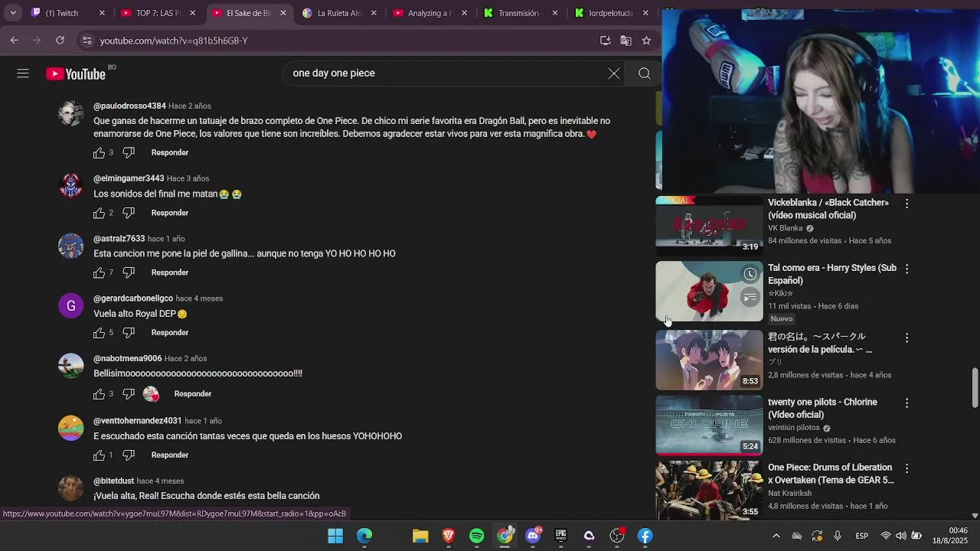Dislike the comment by @elmingamer3443

tap(129, 213)
